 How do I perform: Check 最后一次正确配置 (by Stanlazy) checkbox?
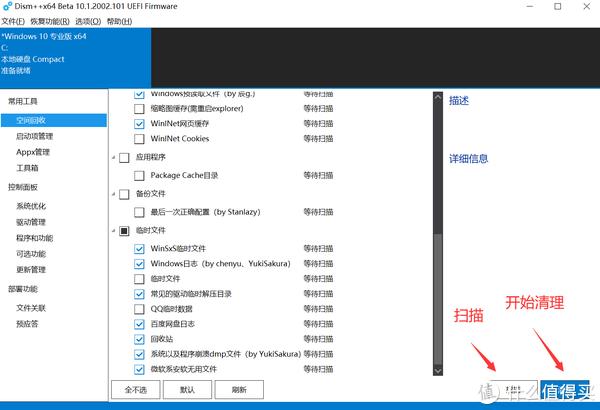[139, 212]
